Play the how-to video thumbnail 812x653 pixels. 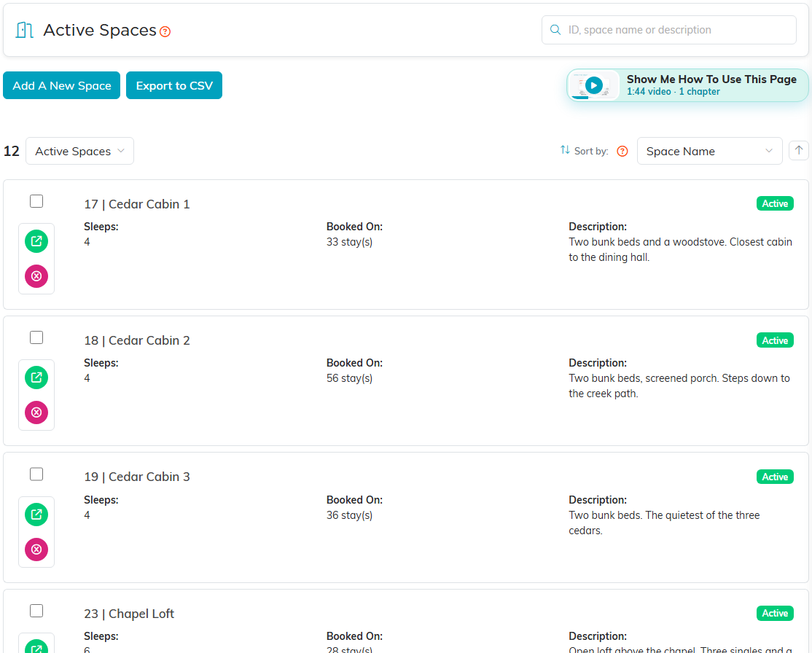coord(593,85)
